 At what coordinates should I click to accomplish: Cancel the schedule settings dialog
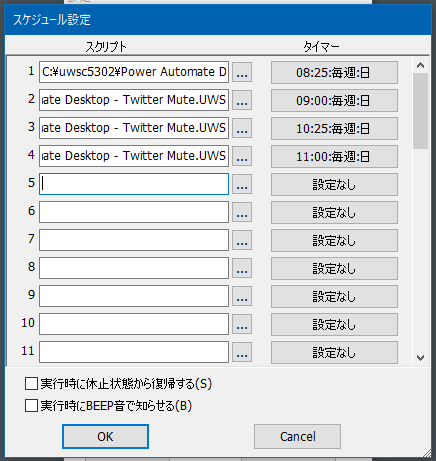pos(297,436)
